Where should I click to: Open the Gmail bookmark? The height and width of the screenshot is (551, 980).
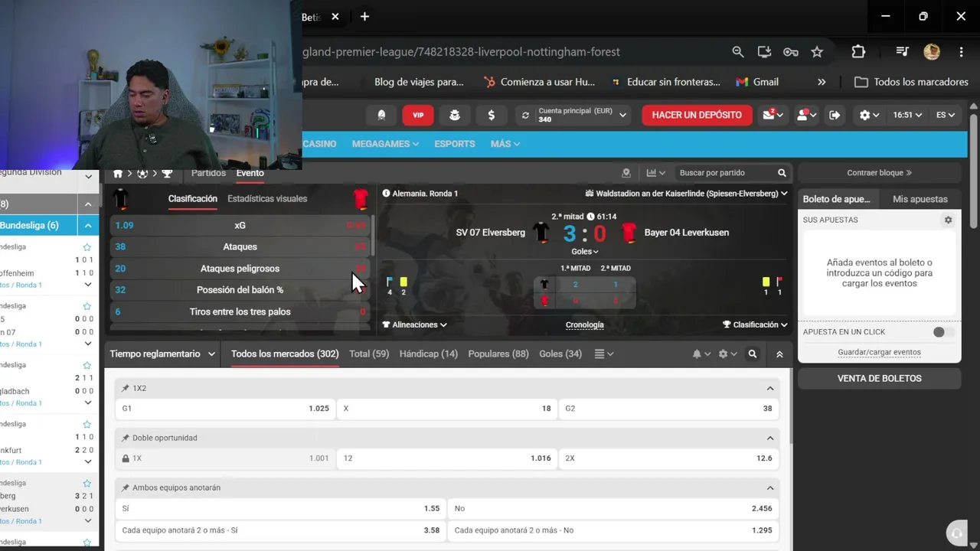[x=757, y=82]
